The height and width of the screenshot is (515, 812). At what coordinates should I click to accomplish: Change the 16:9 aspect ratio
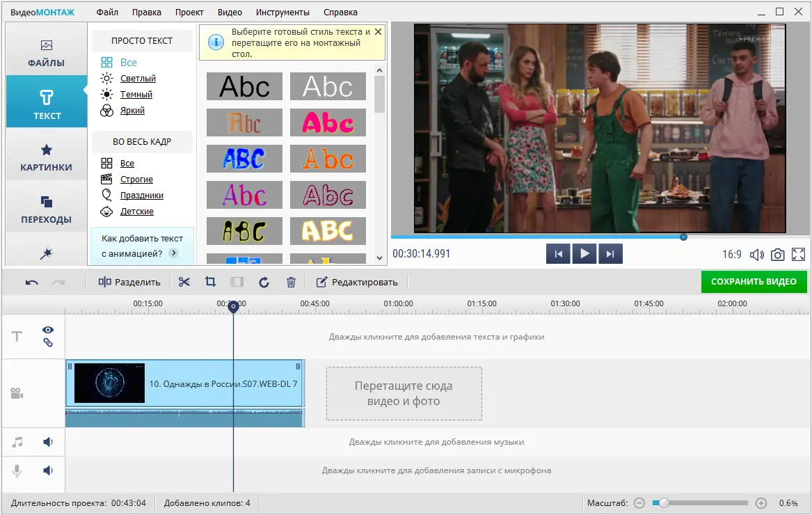click(732, 255)
